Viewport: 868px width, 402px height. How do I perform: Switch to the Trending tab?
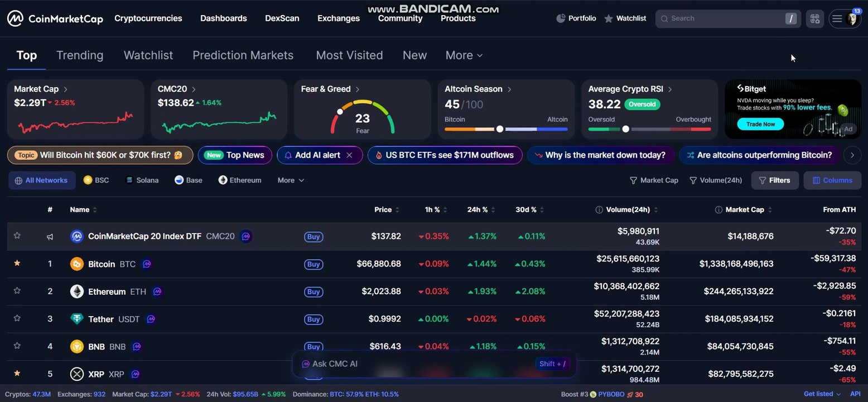pos(80,55)
